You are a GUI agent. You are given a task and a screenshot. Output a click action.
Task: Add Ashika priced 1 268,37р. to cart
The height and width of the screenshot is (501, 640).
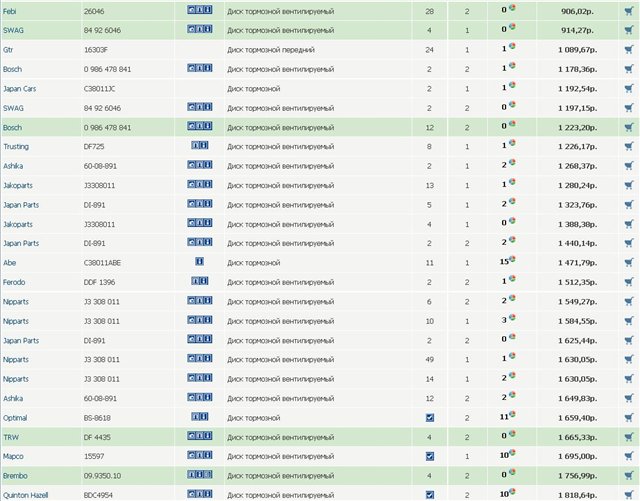tap(629, 166)
